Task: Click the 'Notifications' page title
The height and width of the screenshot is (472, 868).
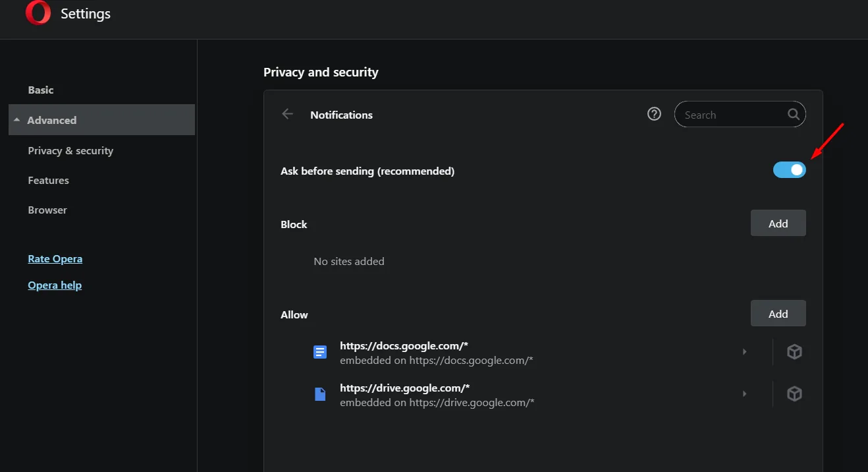Action: tap(341, 115)
